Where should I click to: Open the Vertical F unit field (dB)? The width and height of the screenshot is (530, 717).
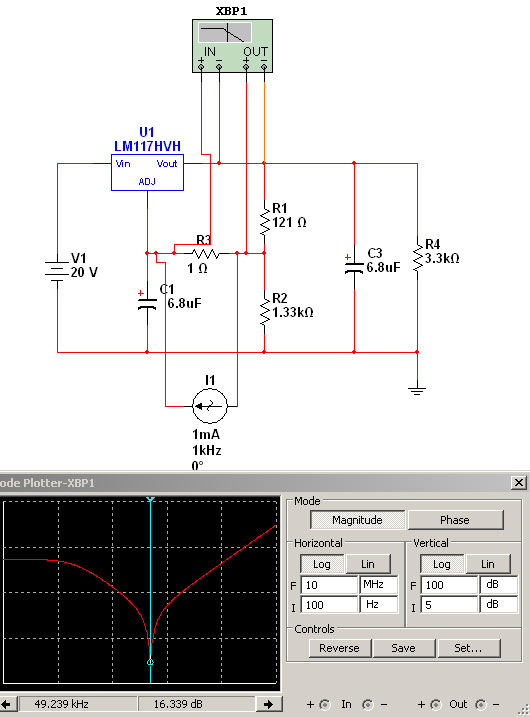coord(498,585)
